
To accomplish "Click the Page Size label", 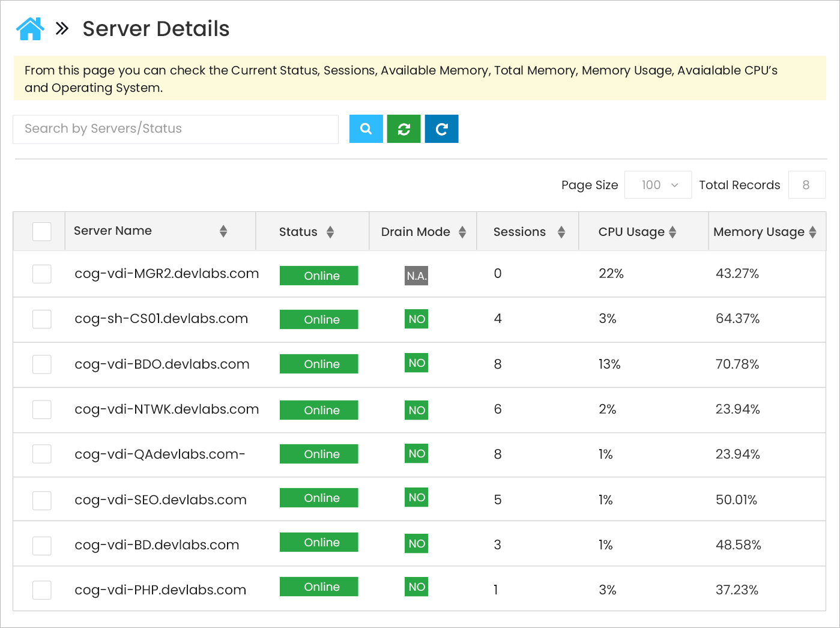I will pyautogui.click(x=590, y=185).
